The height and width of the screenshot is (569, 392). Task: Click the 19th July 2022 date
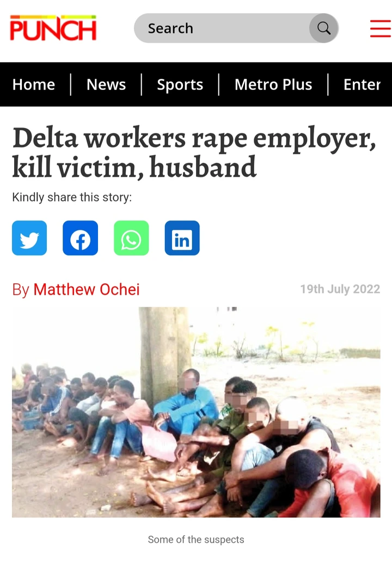click(x=340, y=289)
